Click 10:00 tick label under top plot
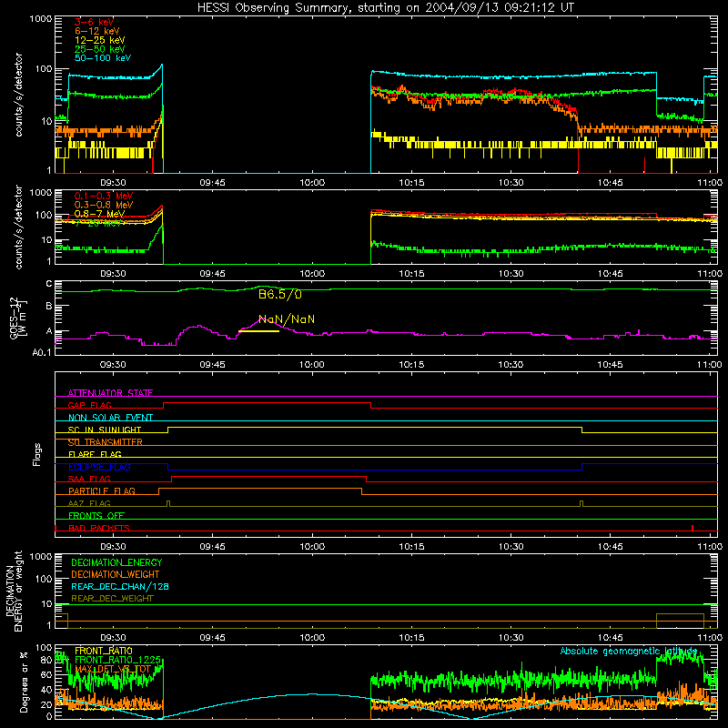Screen dimensions: 728x728 tap(312, 183)
